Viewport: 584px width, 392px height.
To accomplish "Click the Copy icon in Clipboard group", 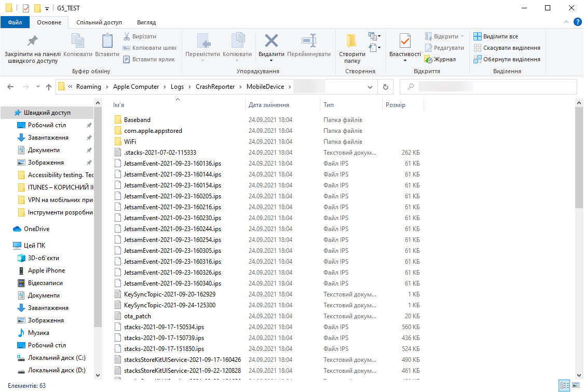I will [78, 41].
